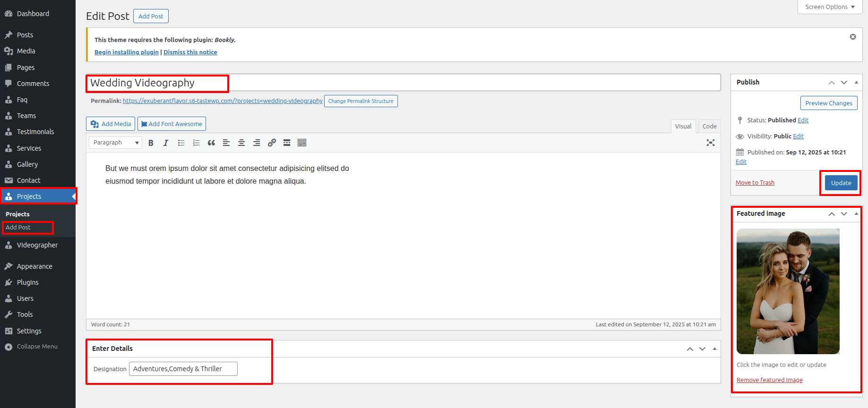Toggle the Enter Details panel triangle
The image size is (868, 408).
(x=714, y=348)
